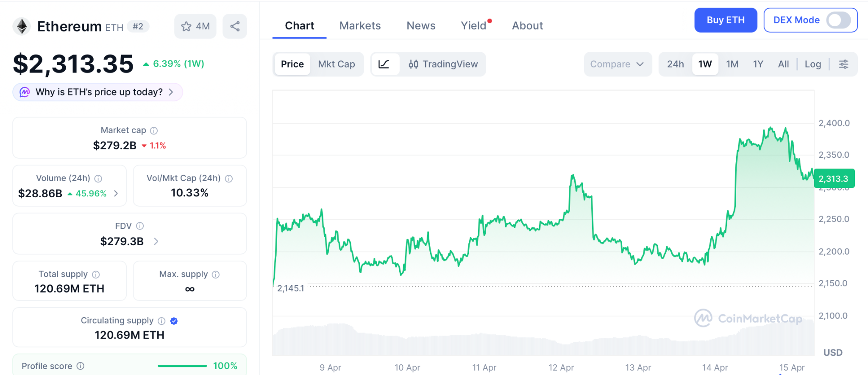The height and width of the screenshot is (375, 868).
Task: Switch to the News tab
Action: point(421,26)
